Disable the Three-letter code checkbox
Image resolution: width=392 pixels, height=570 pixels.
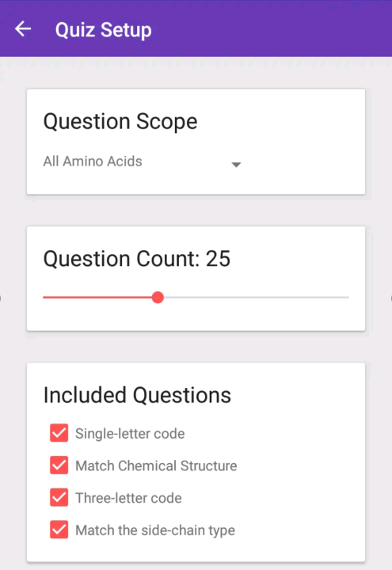(59, 498)
